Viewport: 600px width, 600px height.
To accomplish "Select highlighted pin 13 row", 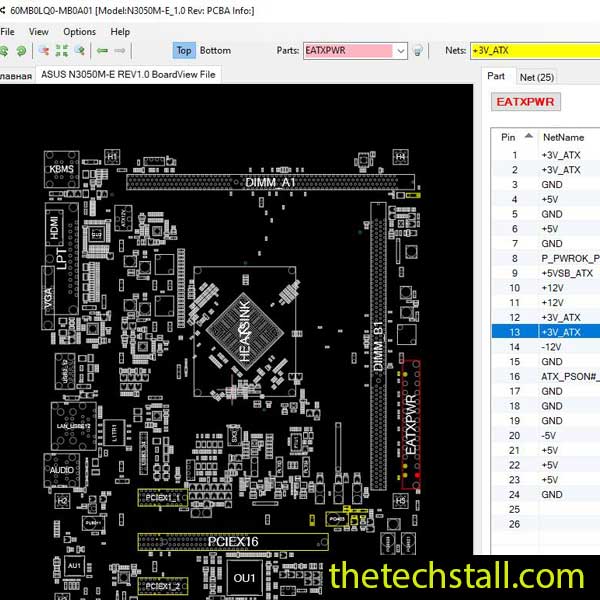I will click(x=546, y=332).
